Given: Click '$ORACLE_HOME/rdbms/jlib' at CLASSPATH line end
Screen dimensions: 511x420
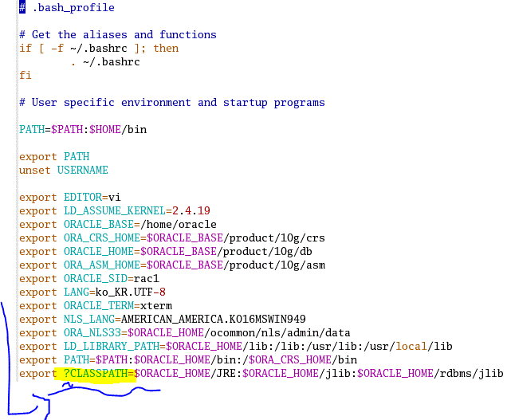Looking at the screenshot, I should (x=430, y=374).
